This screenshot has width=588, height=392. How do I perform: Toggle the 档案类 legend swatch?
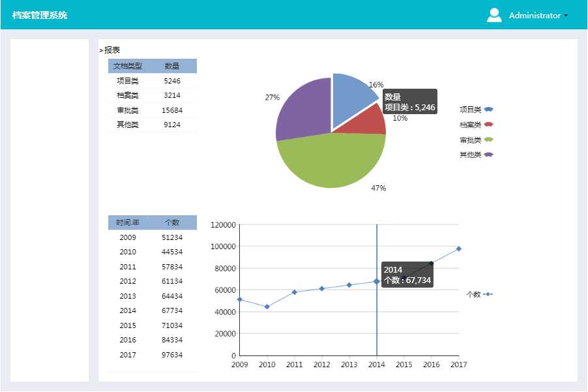pos(488,124)
